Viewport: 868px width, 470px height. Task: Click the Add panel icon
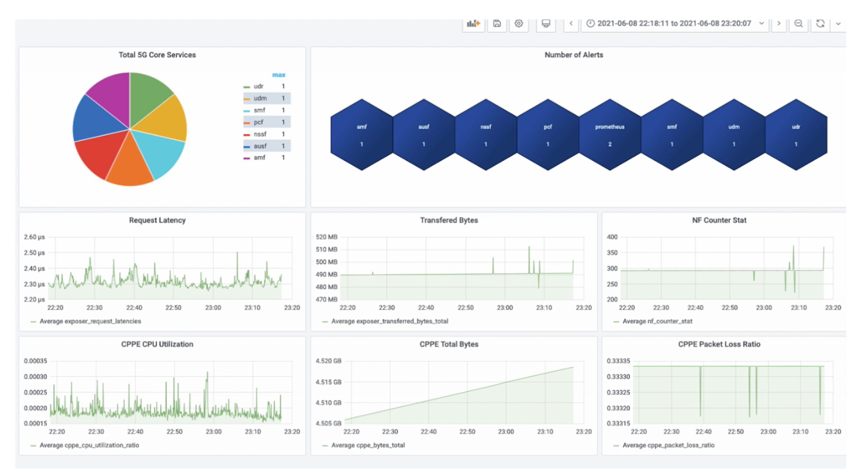point(473,24)
